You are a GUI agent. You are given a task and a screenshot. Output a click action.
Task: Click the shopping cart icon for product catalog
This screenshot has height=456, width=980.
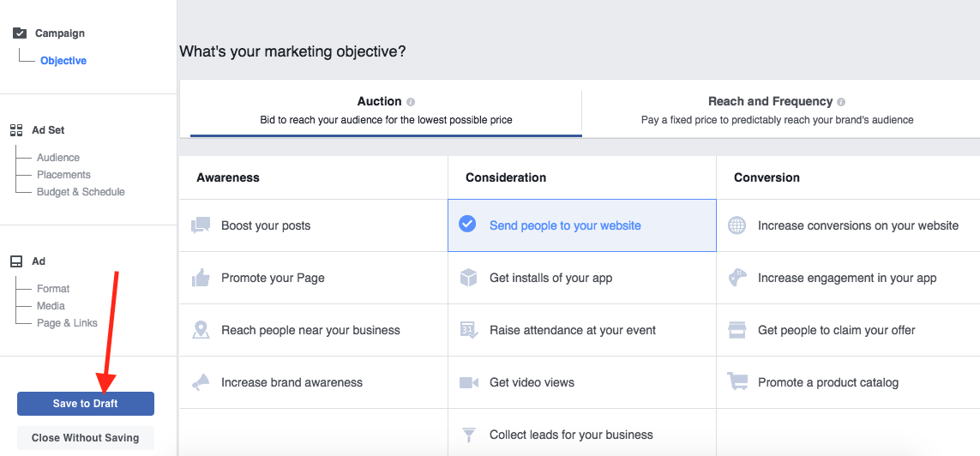click(737, 382)
